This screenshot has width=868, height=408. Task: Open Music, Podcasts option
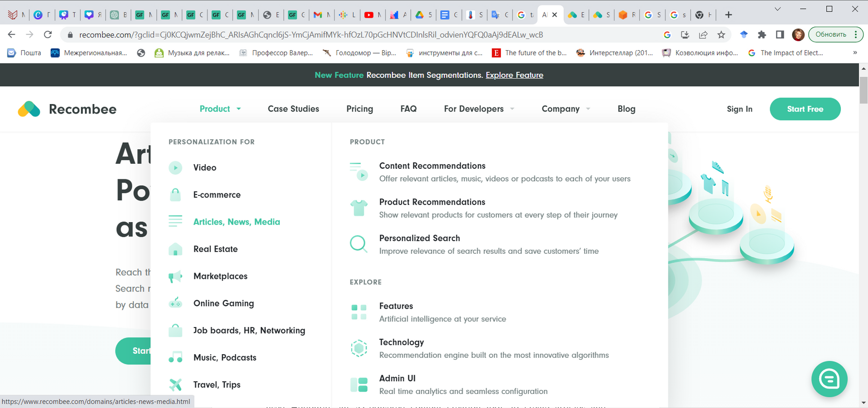pyautogui.click(x=225, y=357)
